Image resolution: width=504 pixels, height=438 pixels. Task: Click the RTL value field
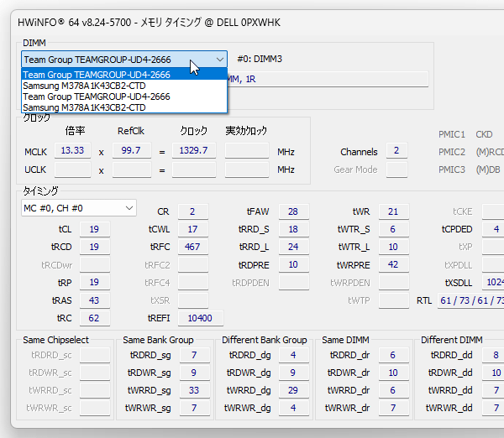coord(470,300)
